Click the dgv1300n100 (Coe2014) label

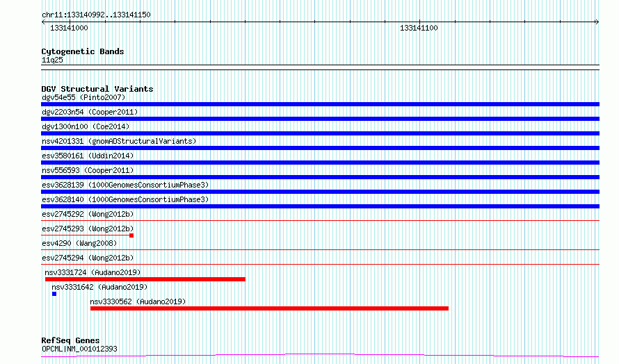coord(86,126)
